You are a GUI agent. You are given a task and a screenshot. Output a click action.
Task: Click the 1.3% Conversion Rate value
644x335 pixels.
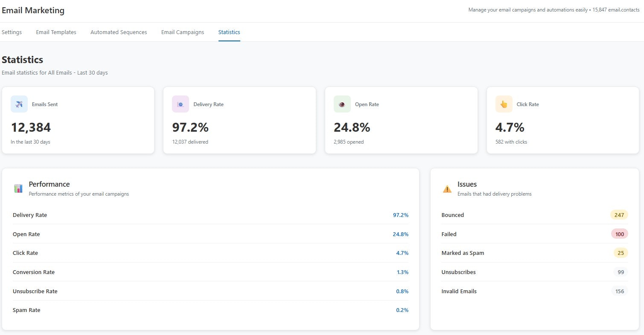coord(402,272)
